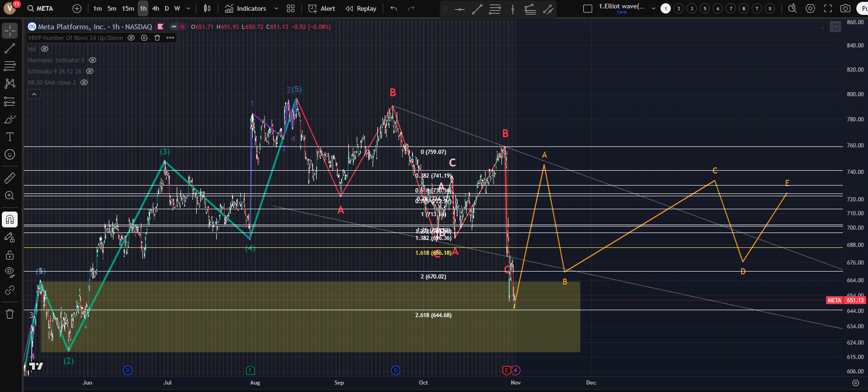Switch to the 15m timeframe
The height and width of the screenshot is (392, 868).
click(128, 8)
